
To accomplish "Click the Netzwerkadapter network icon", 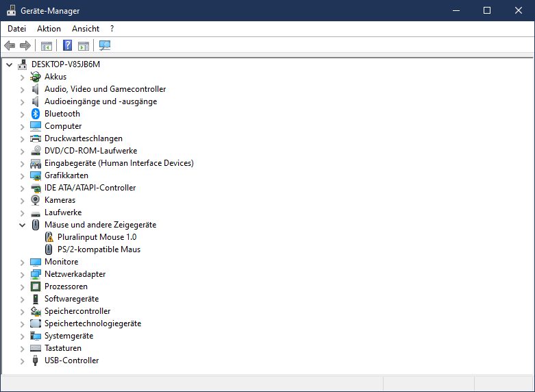I will pos(36,274).
